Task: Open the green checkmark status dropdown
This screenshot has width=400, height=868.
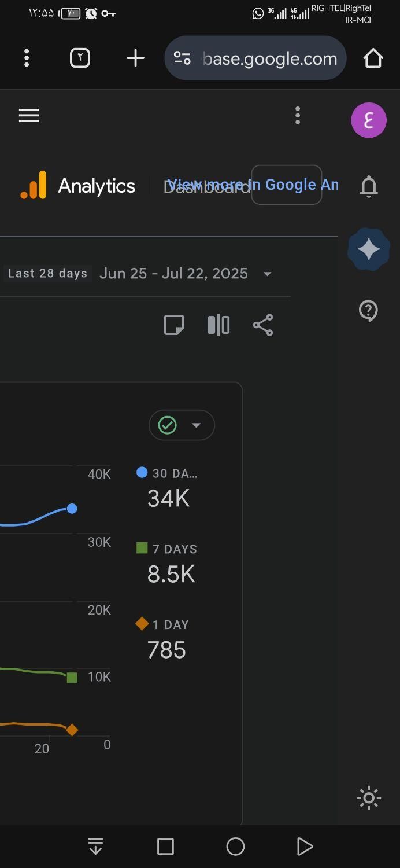Action: (182, 425)
